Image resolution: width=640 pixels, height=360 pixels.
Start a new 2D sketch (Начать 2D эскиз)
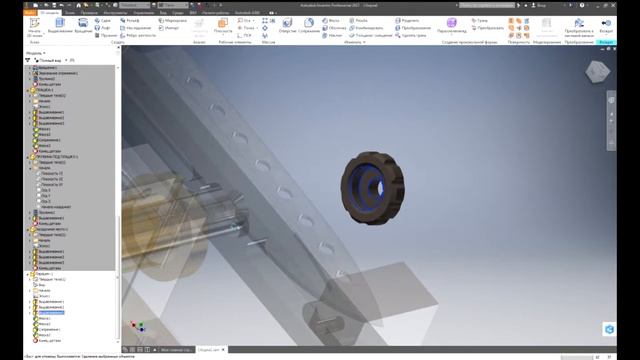tap(34, 27)
